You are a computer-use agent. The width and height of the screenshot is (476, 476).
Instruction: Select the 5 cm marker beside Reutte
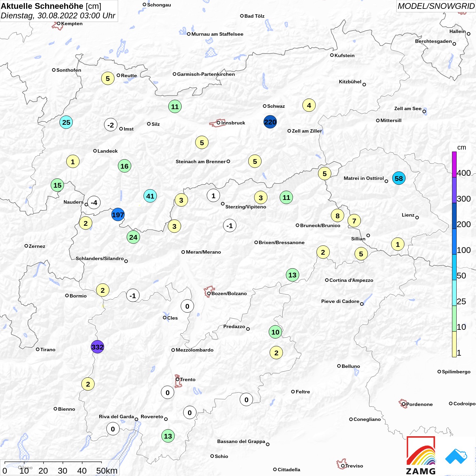coord(108,79)
